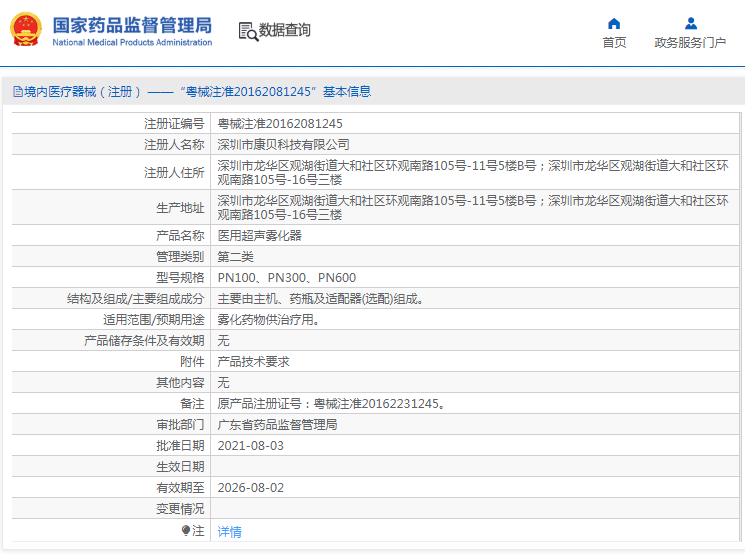Click approval date 2021-08-03 value

[251, 446]
